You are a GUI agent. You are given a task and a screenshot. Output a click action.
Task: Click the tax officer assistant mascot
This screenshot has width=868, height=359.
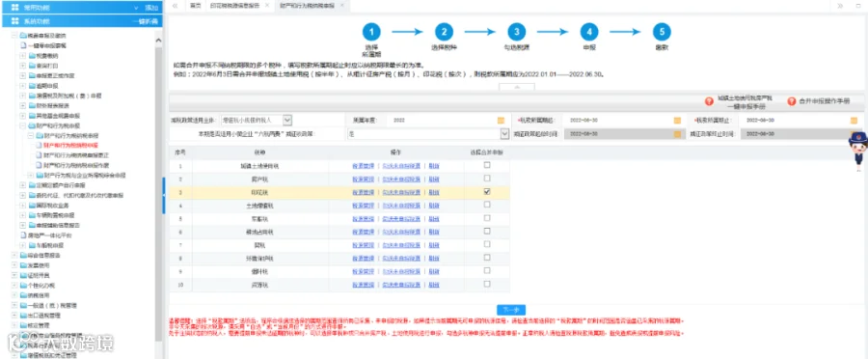pos(858,150)
